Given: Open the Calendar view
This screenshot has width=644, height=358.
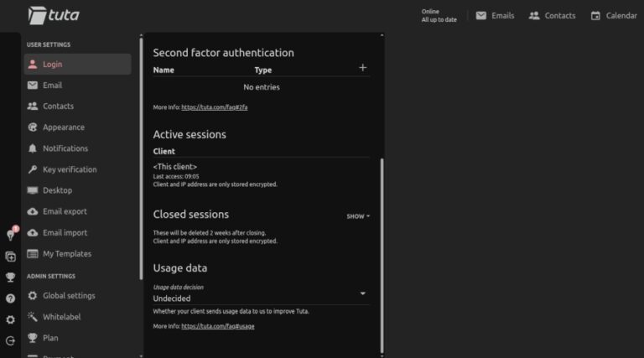Looking at the screenshot, I should click(x=614, y=16).
